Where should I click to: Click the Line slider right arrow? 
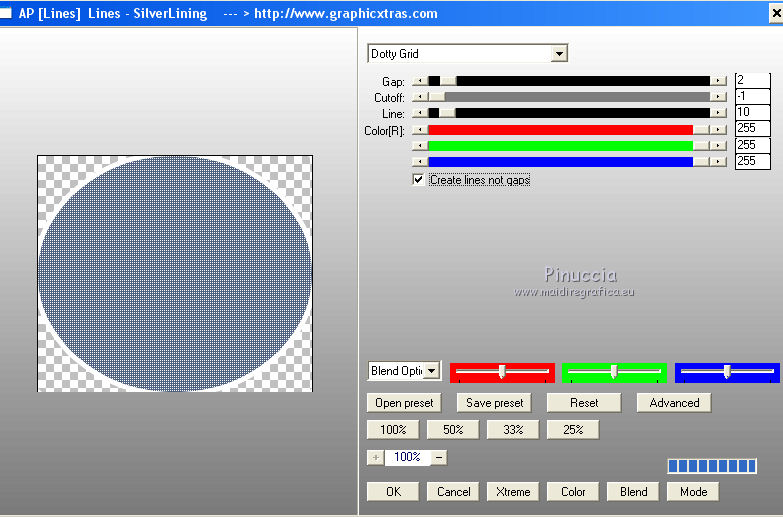pos(718,113)
